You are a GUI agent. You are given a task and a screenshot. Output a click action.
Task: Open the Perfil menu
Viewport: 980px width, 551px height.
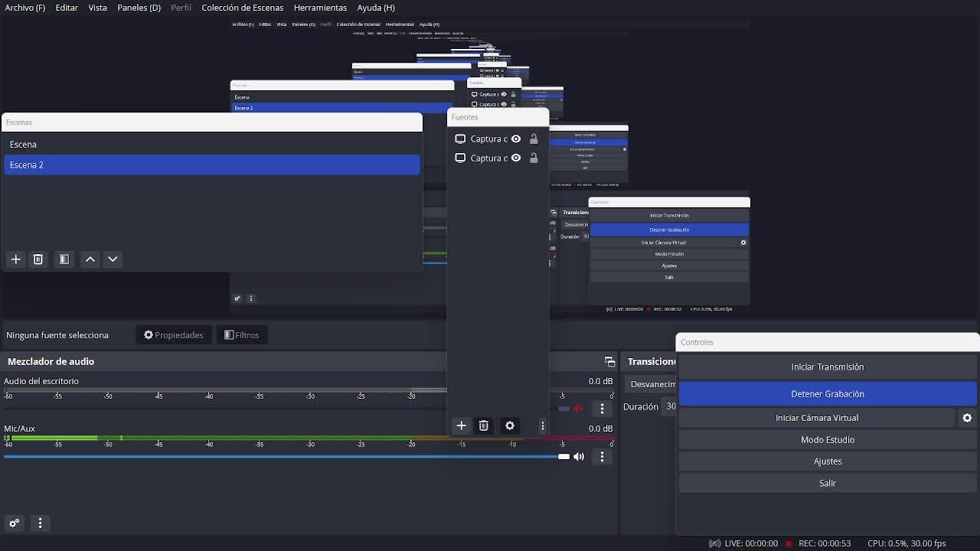point(181,8)
